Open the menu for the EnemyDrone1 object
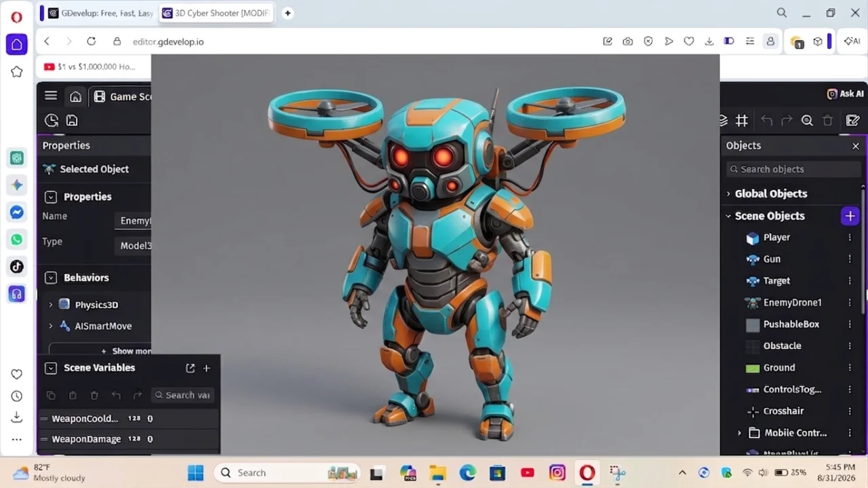Image resolution: width=868 pixels, height=488 pixels. coord(850,303)
